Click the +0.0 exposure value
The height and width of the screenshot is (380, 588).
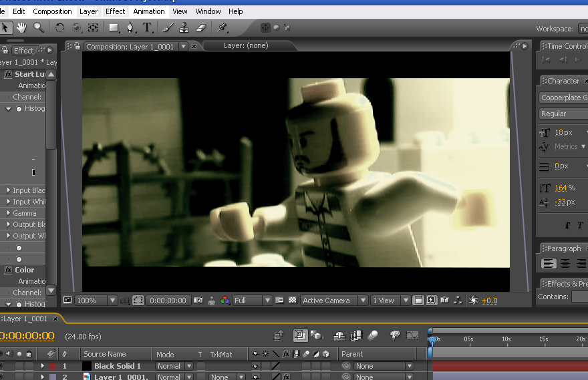coord(489,301)
